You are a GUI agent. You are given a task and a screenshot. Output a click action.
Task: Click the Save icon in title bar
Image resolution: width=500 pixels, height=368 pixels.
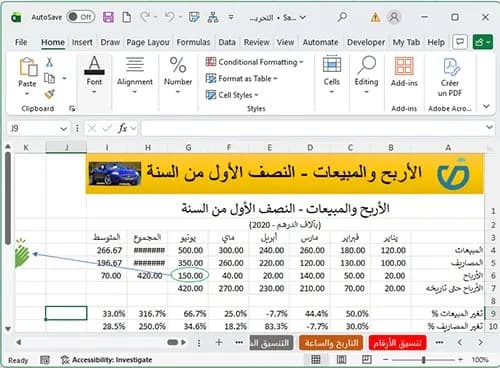(x=108, y=17)
